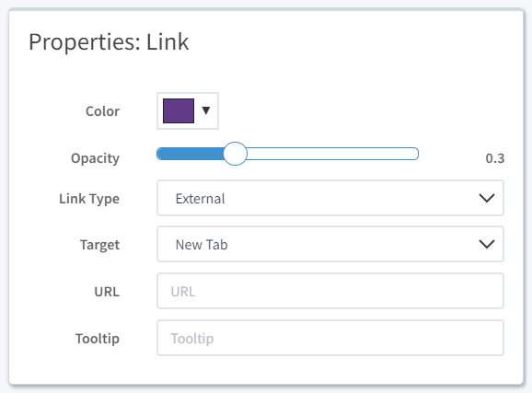Click the Color label

102,111
